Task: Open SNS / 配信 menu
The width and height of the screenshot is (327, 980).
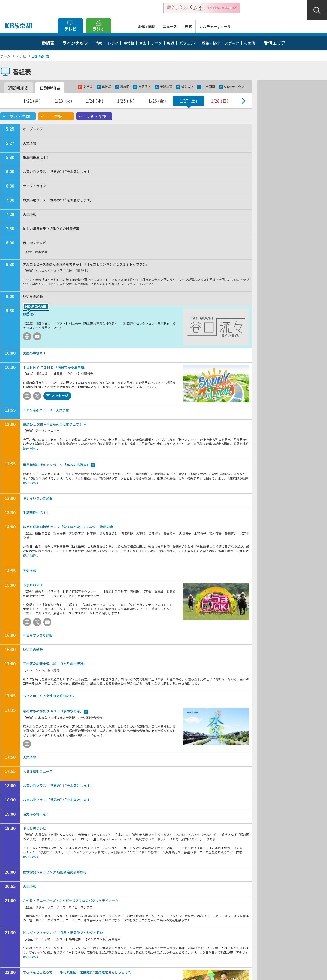Action: [x=146, y=27]
